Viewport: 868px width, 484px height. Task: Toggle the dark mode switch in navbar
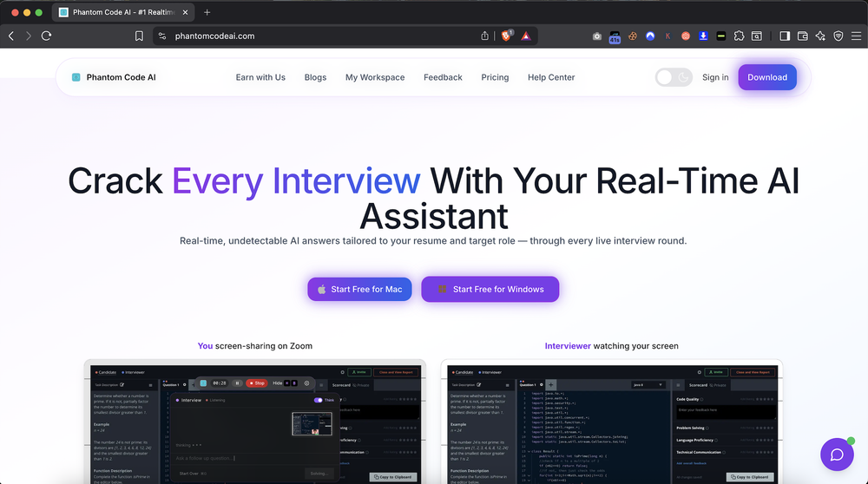tap(674, 77)
